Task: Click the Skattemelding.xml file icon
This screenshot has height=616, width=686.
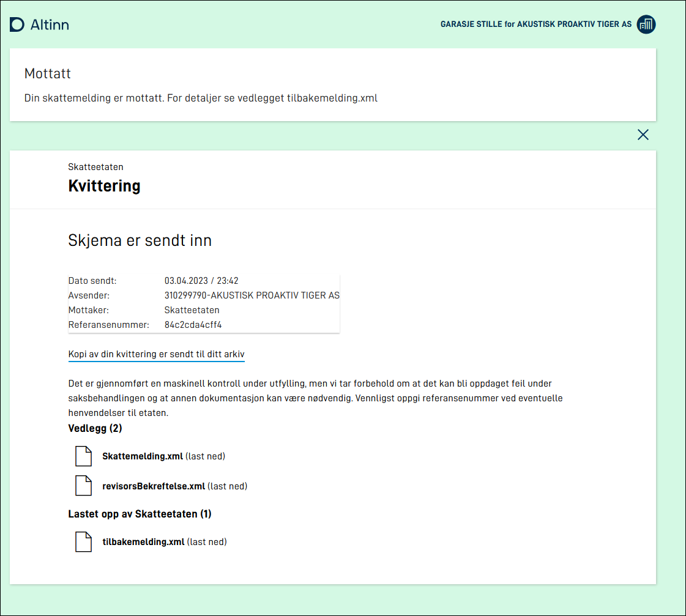Action: click(x=84, y=456)
